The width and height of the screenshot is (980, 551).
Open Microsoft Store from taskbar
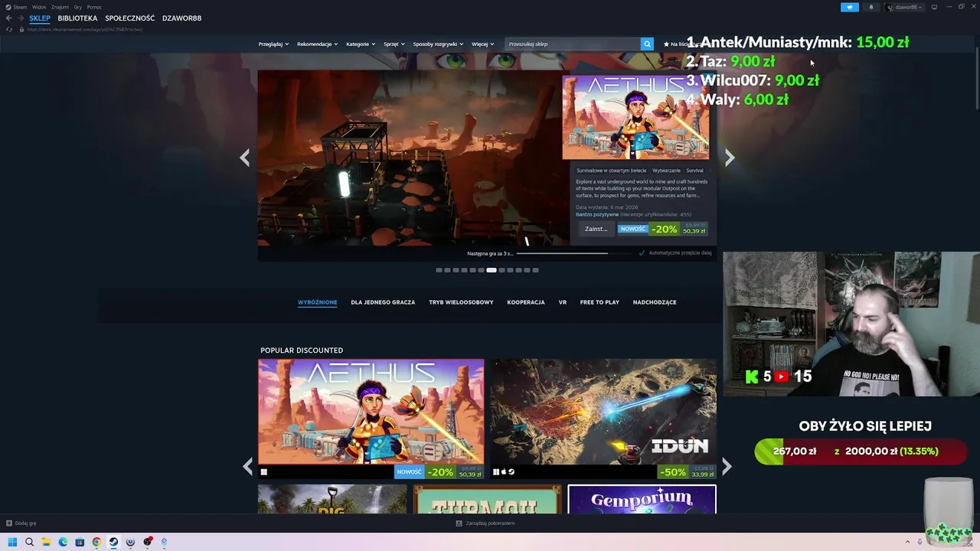click(80, 542)
